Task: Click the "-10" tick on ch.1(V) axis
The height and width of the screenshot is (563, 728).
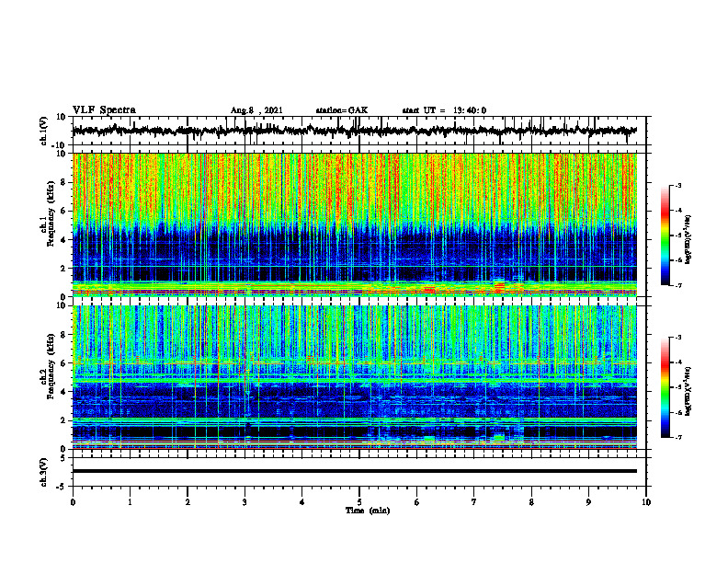Action: (60, 145)
